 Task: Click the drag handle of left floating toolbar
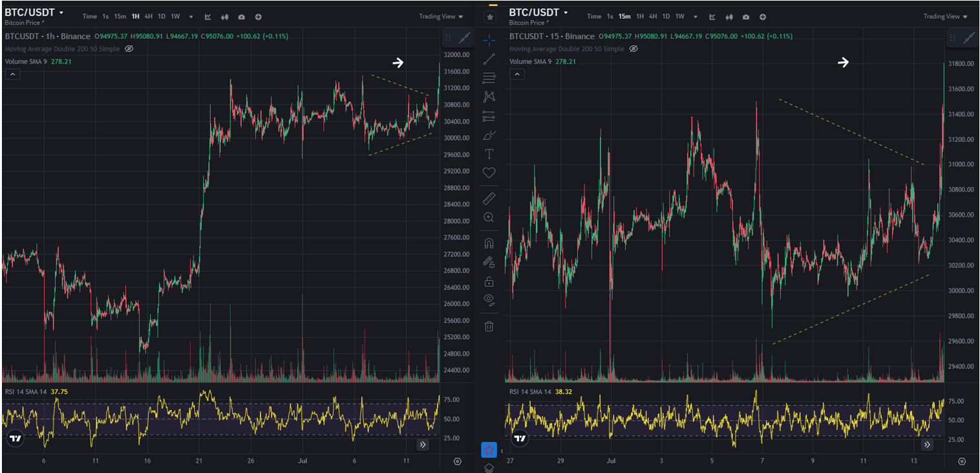point(448,38)
